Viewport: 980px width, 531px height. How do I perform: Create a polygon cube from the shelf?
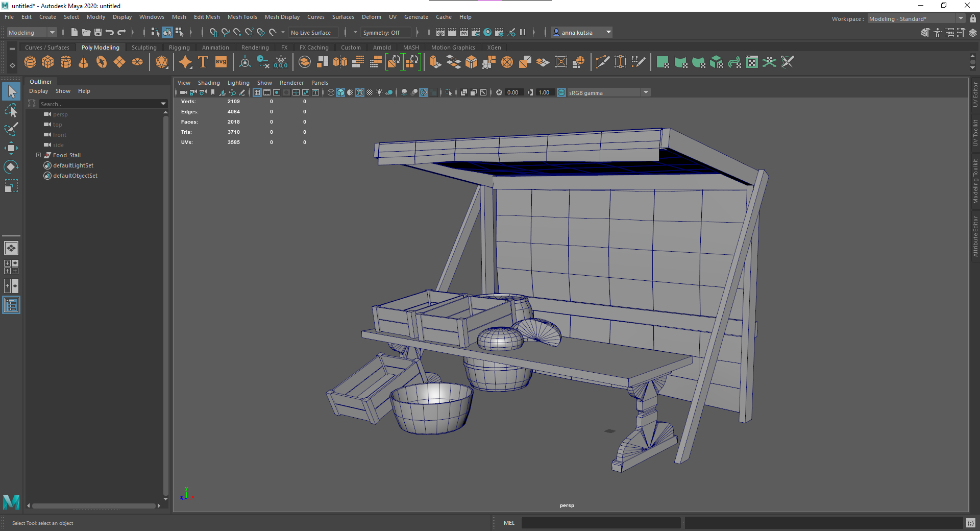click(48, 62)
